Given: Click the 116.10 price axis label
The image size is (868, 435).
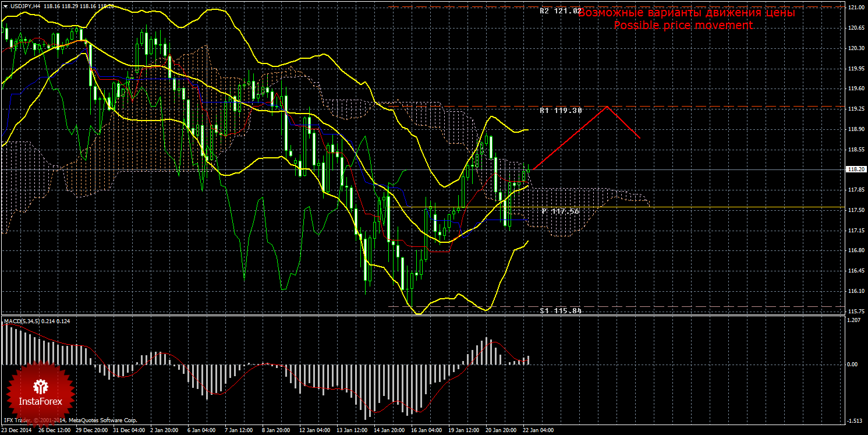Looking at the screenshot, I should [855, 291].
